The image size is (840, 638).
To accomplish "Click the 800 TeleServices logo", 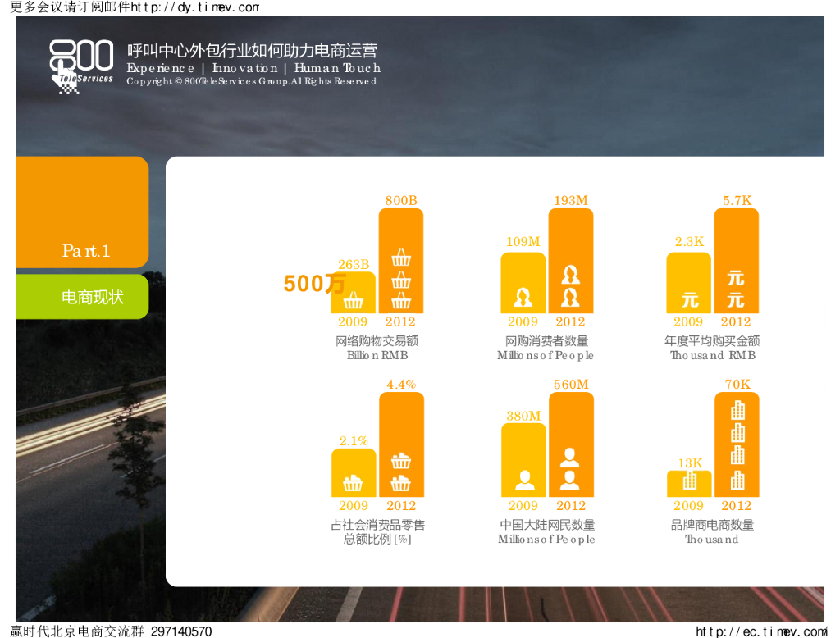I will click(x=81, y=67).
